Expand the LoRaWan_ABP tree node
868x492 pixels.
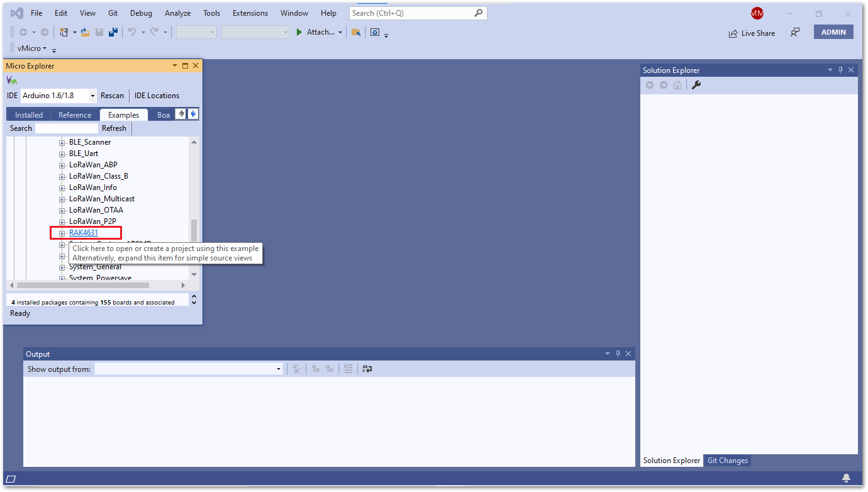pyautogui.click(x=62, y=165)
